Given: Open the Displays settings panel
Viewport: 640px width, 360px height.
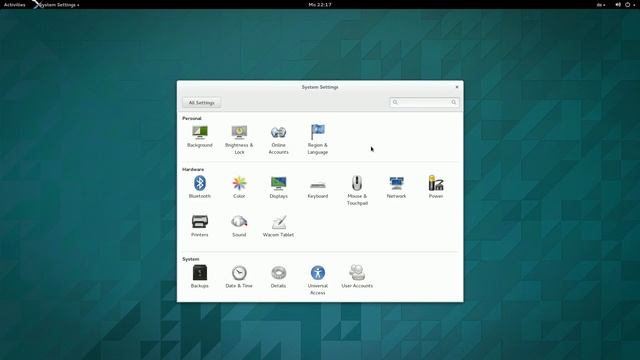Looking at the screenshot, I should point(278,187).
